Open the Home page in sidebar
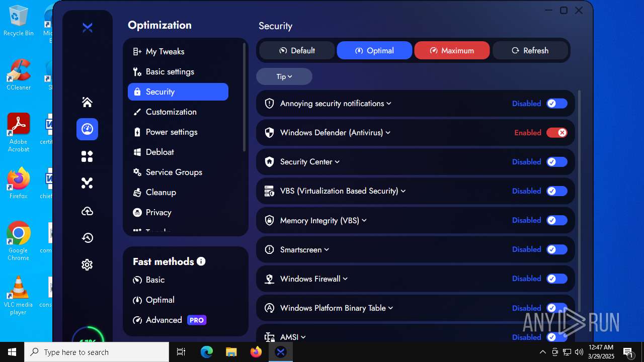This screenshot has width=644, height=362. pyautogui.click(x=87, y=102)
